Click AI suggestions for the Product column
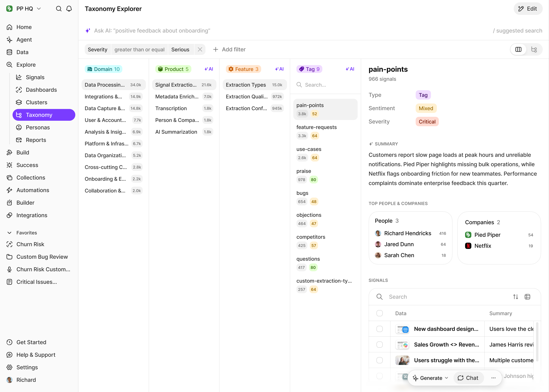The width and height of the screenshot is (549, 392). pyautogui.click(x=209, y=69)
